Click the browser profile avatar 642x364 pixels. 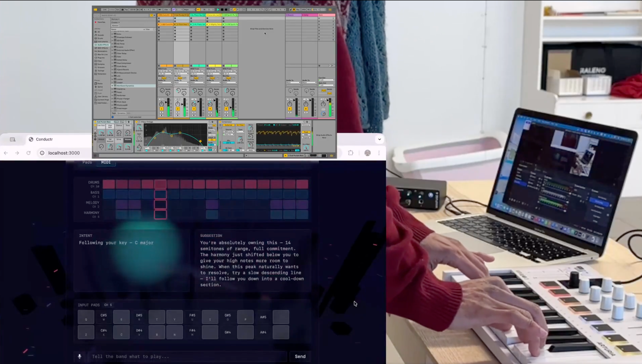pos(367,153)
